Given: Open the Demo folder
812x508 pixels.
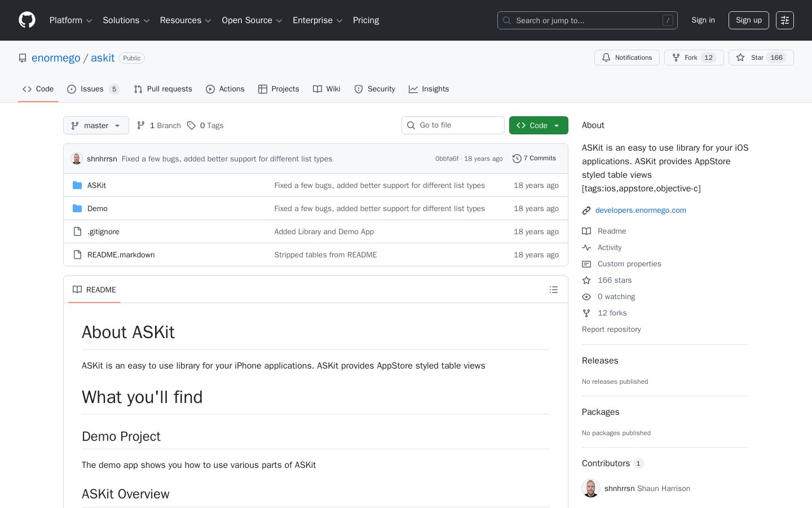Looking at the screenshot, I should (x=98, y=208).
